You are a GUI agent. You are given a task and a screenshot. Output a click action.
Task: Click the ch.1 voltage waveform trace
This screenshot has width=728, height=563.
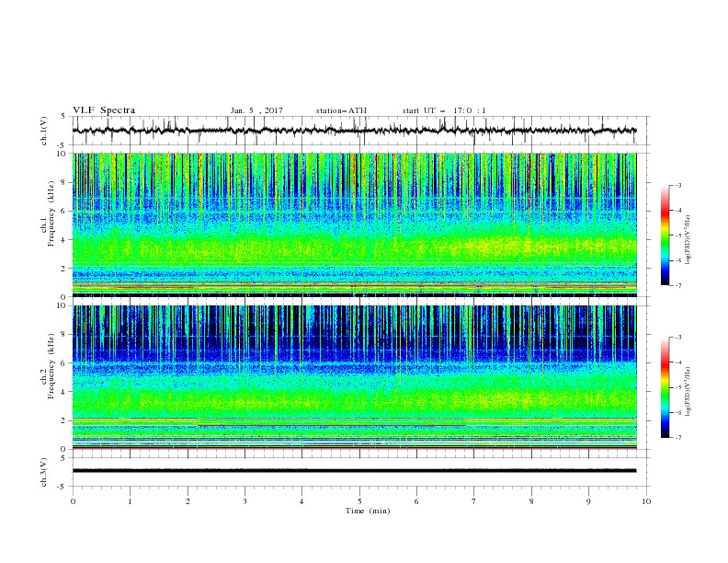click(354, 131)
